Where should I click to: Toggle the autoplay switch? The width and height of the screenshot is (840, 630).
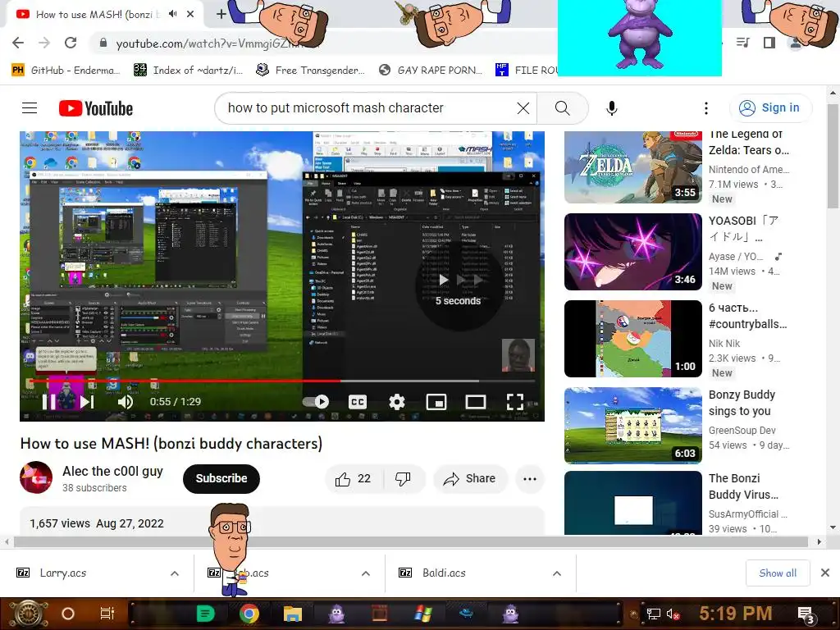316,402
